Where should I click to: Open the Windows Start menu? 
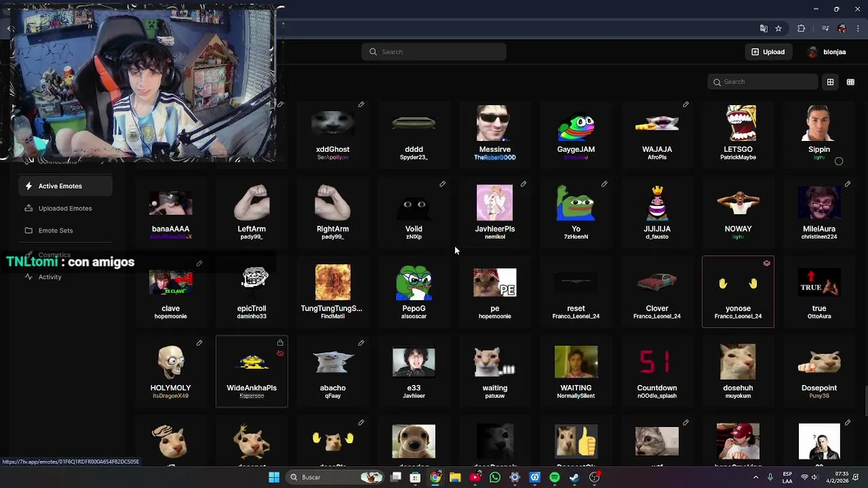[x=274, y=477]
